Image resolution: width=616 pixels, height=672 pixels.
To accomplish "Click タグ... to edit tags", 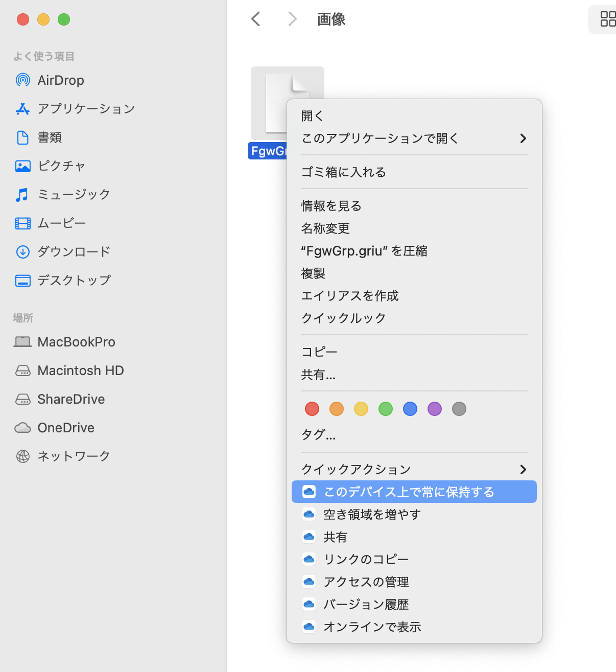I will pyautogui.click(x=318, y=435).
